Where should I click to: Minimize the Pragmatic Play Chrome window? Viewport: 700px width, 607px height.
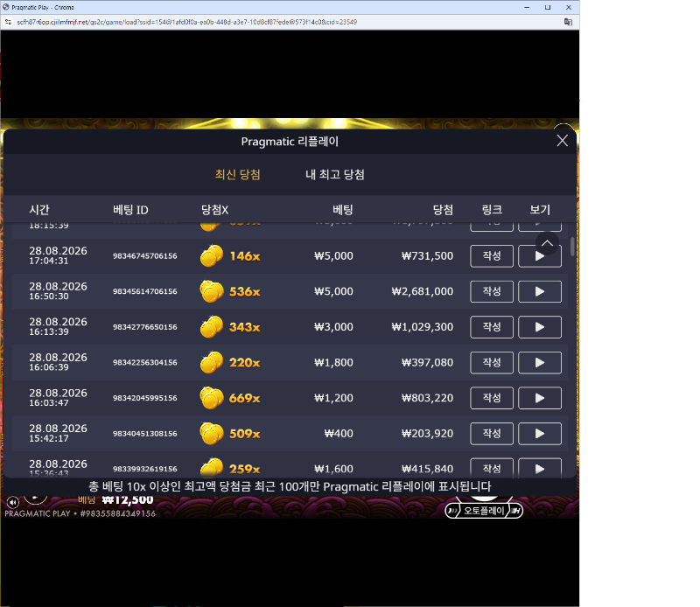[527, 8]
